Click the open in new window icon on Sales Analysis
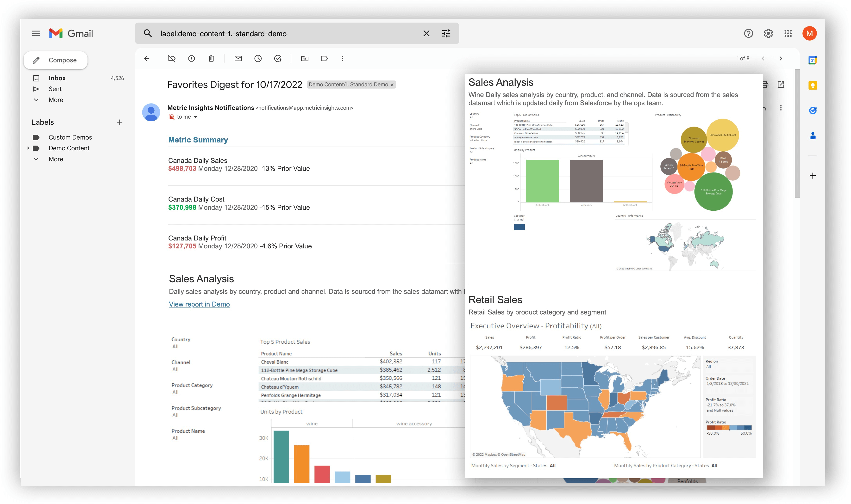 pos(781,84)
